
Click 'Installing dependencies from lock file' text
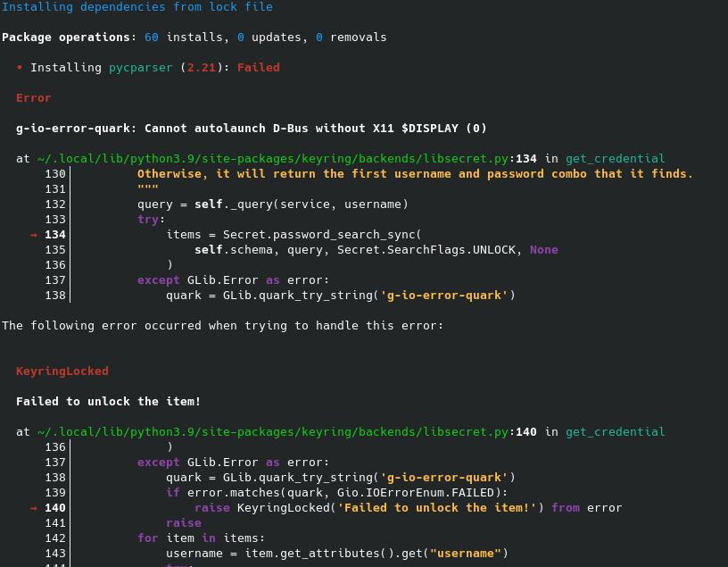click(137, 7)
